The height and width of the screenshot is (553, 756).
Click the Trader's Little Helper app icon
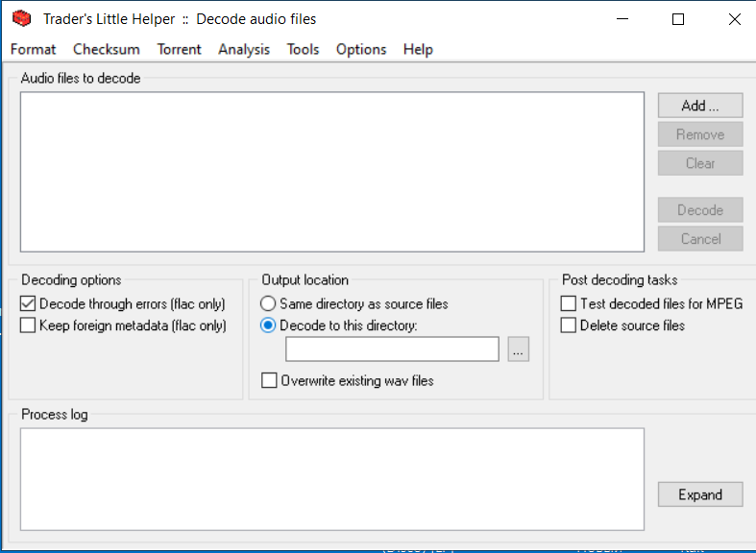tap(21, 19)
